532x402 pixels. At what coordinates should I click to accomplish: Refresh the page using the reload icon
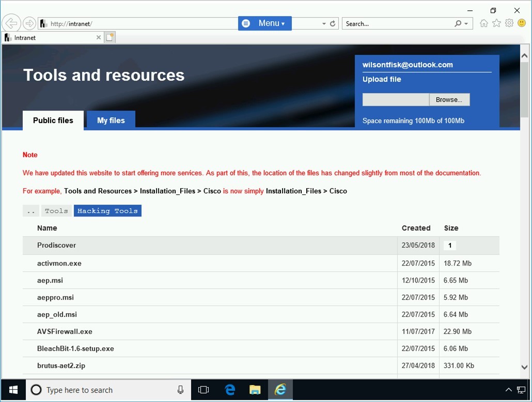[333, 24]
